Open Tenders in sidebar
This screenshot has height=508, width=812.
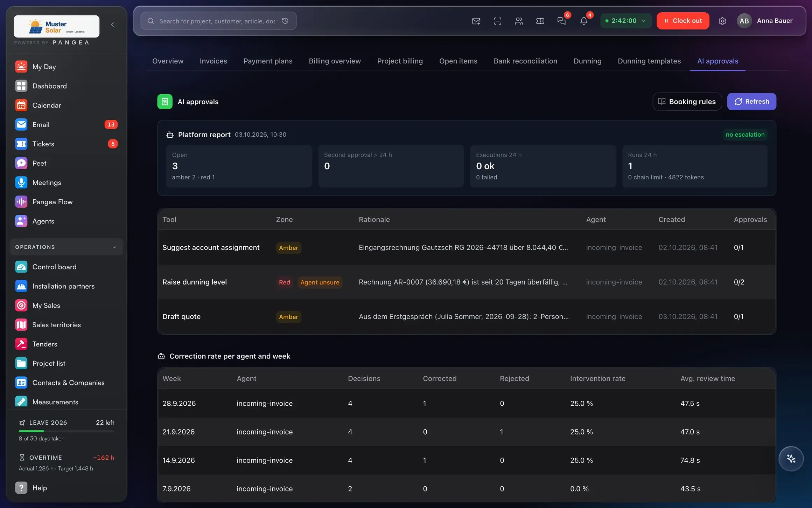point(66,344)
